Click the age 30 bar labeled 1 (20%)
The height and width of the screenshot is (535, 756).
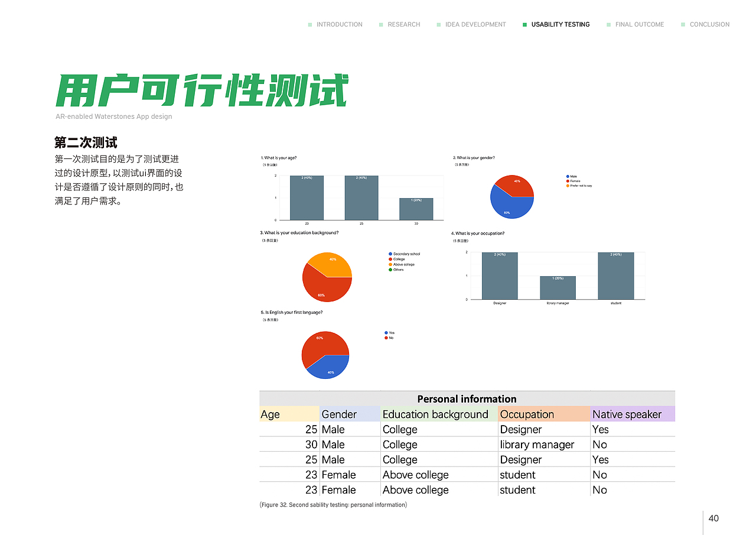416,209
